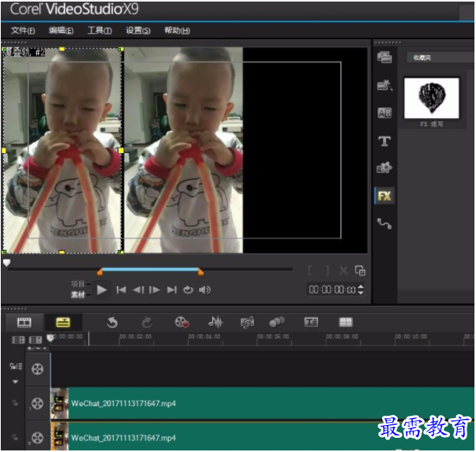This screenshot has width=476, height=452.
Task: Open the Media library panel icon
Action: (384, 57)
